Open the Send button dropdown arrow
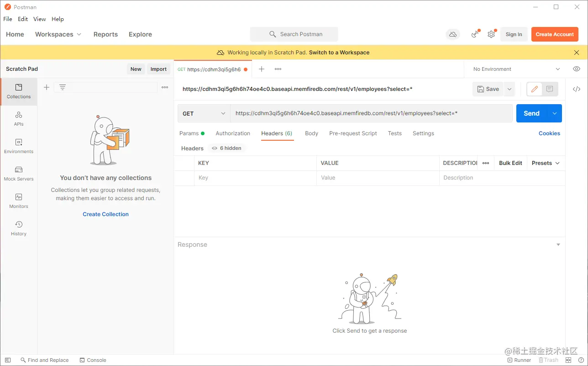This screenshot has width=588, height=366. tap(555, 113)
